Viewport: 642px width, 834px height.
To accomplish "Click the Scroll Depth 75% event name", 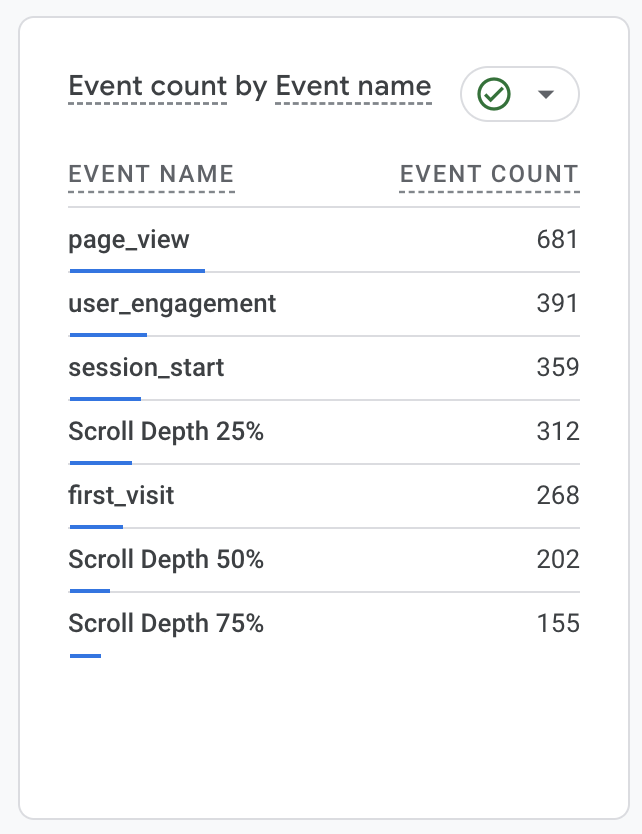I will [x=166, y=624].
